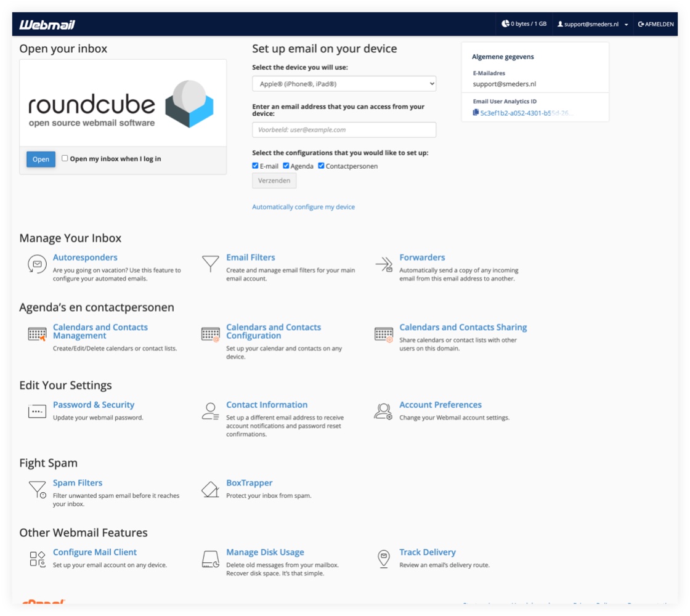Screen dimensions: 690x616
Task: Open Calendars and Contacts Sharing link
Action: (x=463, y=327)
